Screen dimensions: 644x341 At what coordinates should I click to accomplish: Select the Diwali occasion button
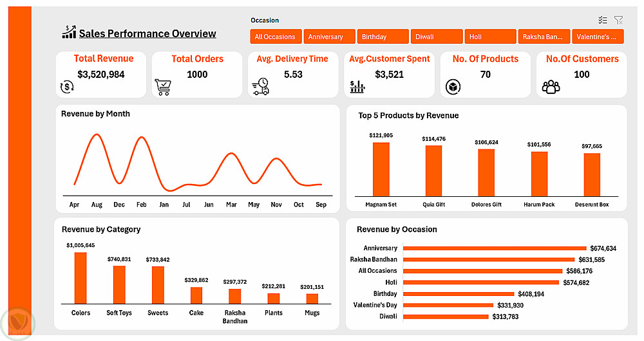tap(437, 37)
